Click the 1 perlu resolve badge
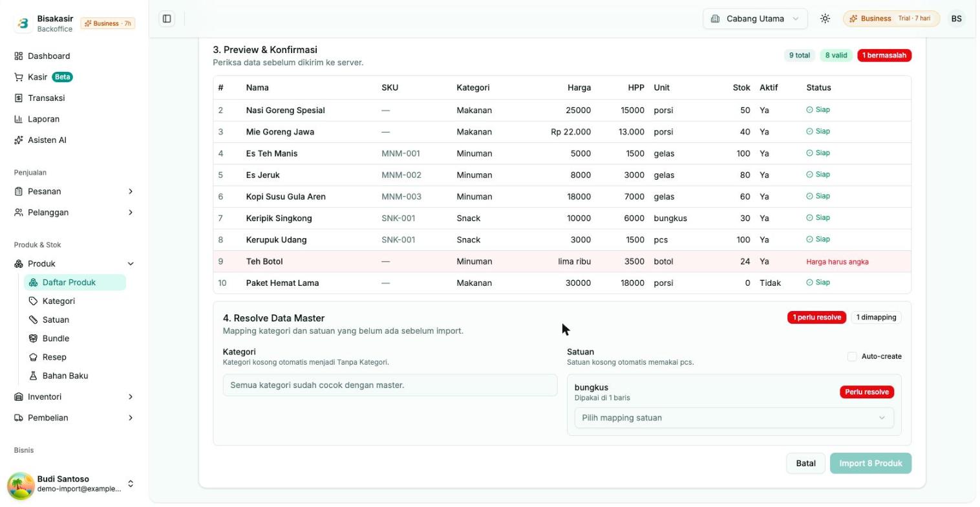980x507 pixels. [816, 318]
